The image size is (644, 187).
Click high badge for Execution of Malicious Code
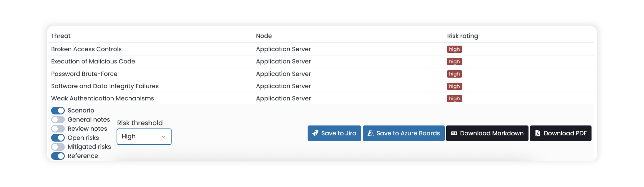point(454,62)
